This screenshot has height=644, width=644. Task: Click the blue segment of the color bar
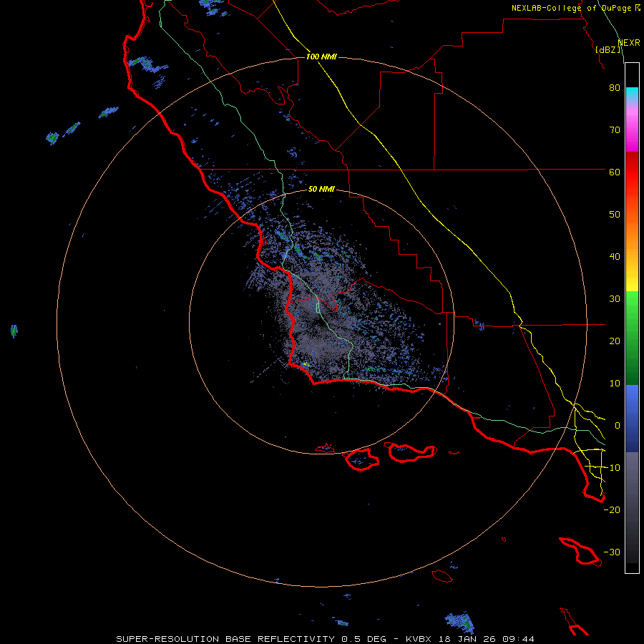click(632, 419)
